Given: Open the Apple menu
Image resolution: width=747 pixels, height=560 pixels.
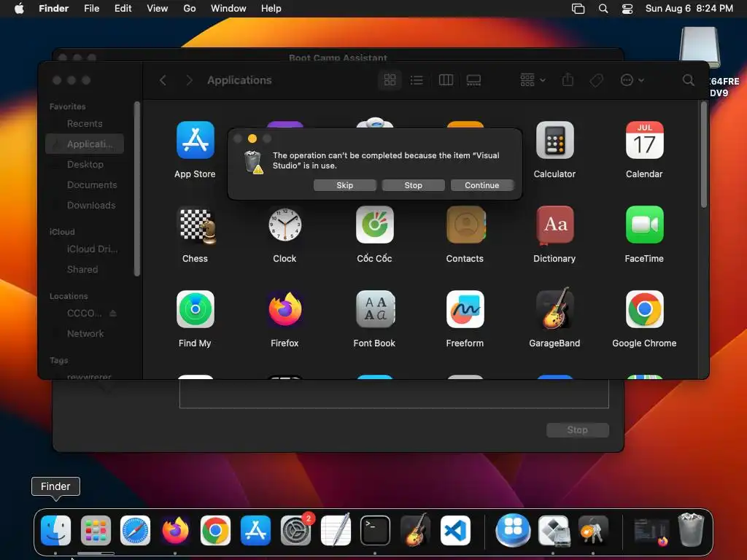Looking at the screenshot, I should pos(19,9).
